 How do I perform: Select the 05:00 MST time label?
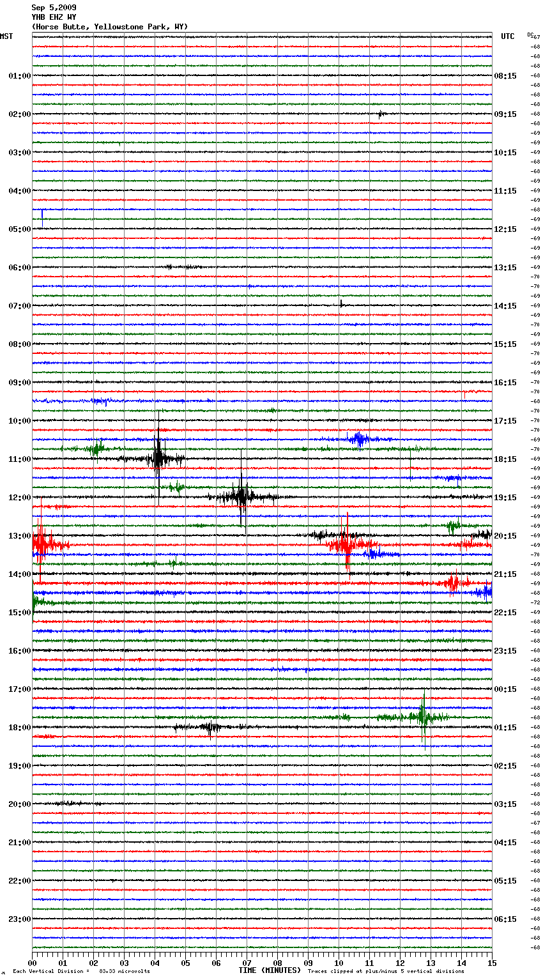point(20,229)
